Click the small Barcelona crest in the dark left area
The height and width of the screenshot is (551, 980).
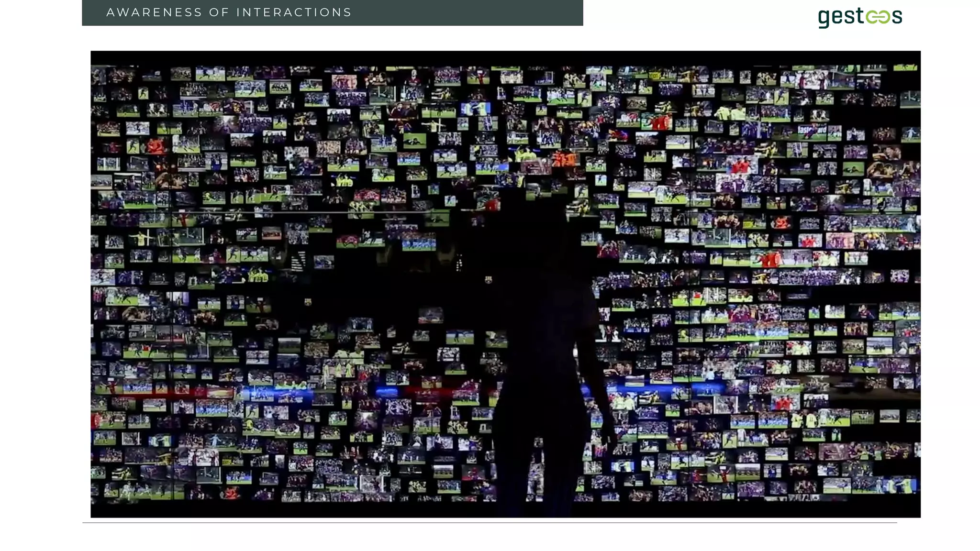308,302
